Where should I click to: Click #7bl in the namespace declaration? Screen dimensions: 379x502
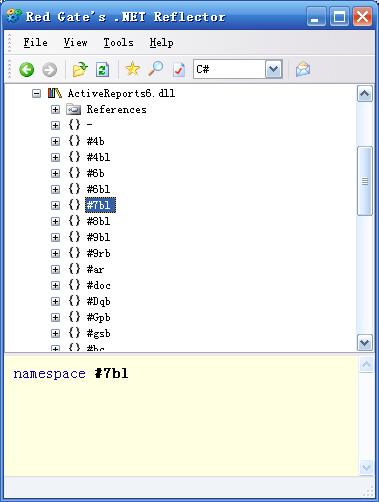pyautogui.click(x=111, y=373)
